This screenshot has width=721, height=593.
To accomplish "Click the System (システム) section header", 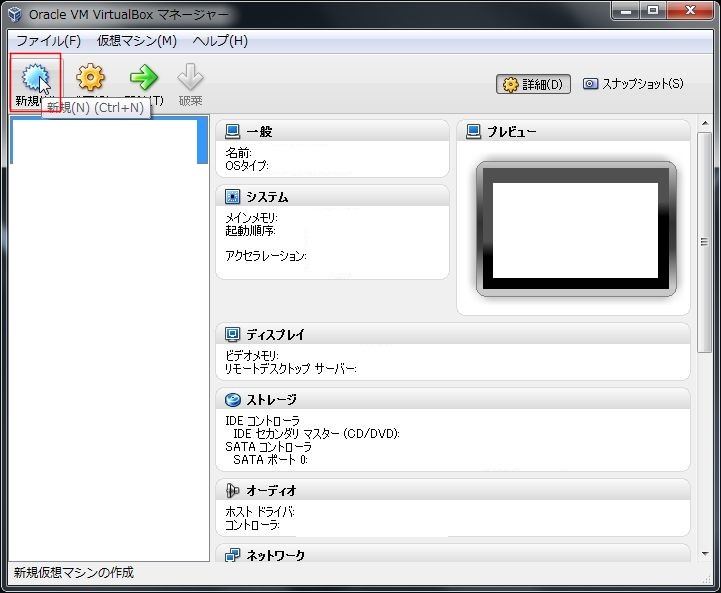I will coord(332,197).
